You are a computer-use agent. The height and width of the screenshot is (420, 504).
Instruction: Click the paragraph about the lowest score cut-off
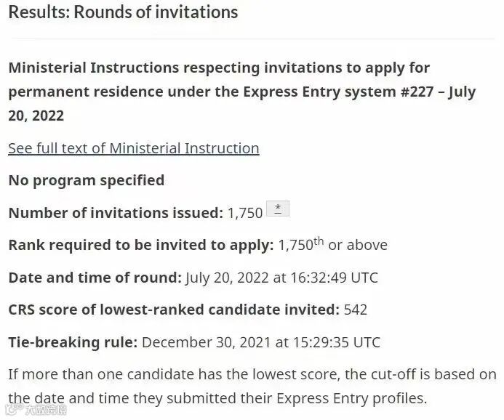pyautogui.click(x=252, y=387)
